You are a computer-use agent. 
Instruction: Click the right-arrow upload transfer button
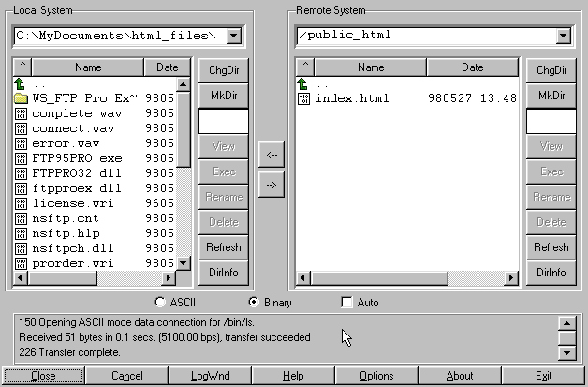point(272,185)
